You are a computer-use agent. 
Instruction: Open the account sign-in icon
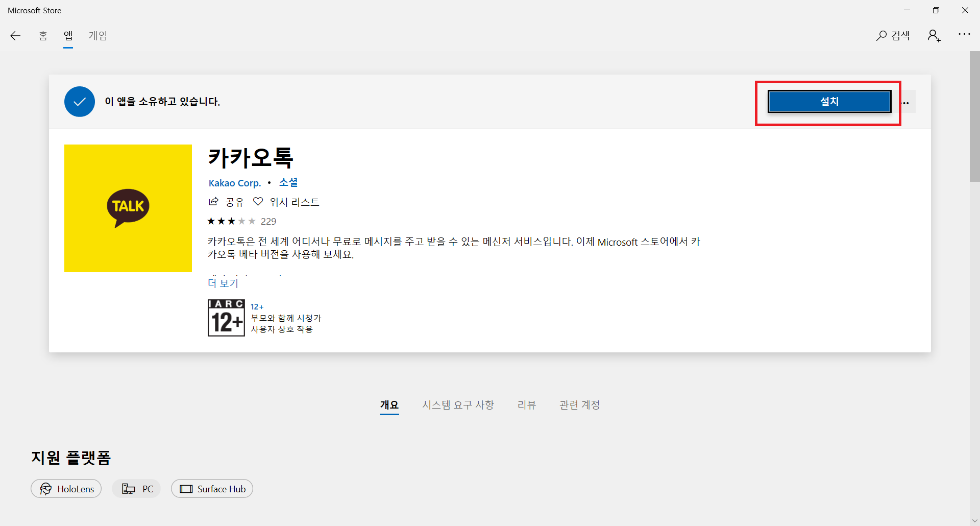(934, 36)
